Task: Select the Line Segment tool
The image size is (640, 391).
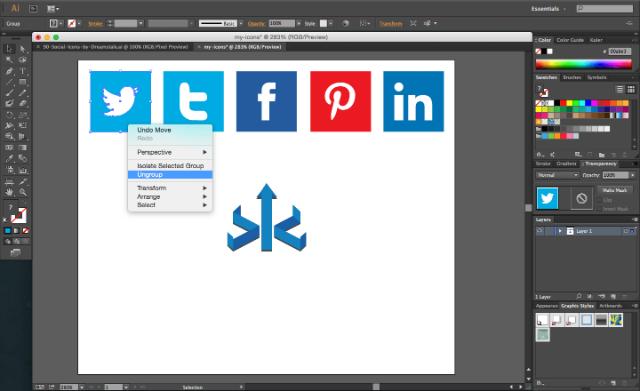Action: click(9, 82)
